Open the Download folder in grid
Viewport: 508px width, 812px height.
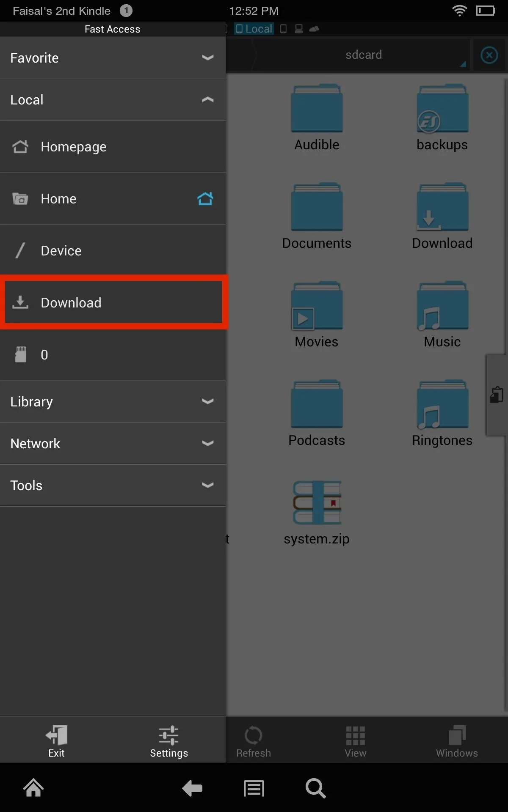442,216
